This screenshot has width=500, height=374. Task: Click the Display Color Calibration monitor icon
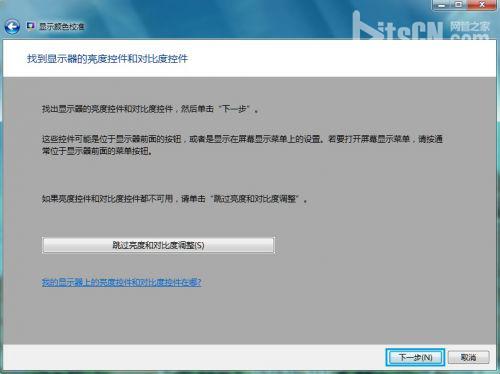[x=31, y=26]
